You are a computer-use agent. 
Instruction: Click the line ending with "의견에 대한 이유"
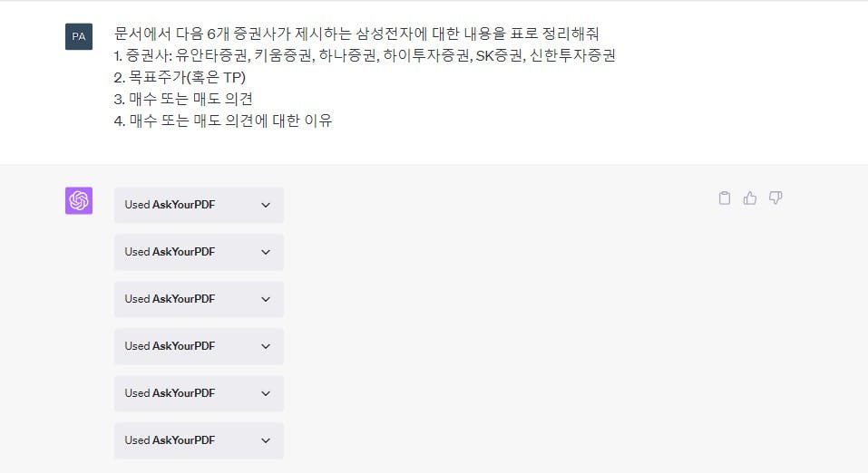coord(223,121)
